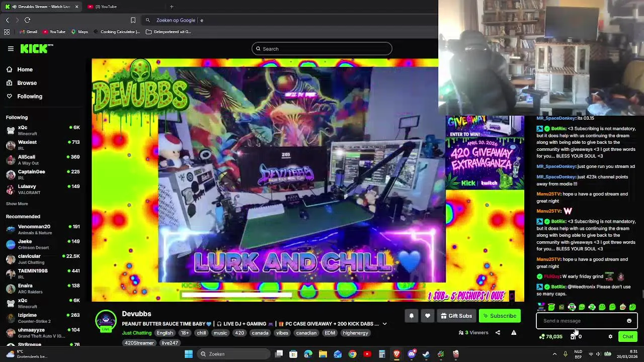Click the Devubbs avatar with LIVE badge
This screenshot has width=644, height=362.
tap(106, 322)
